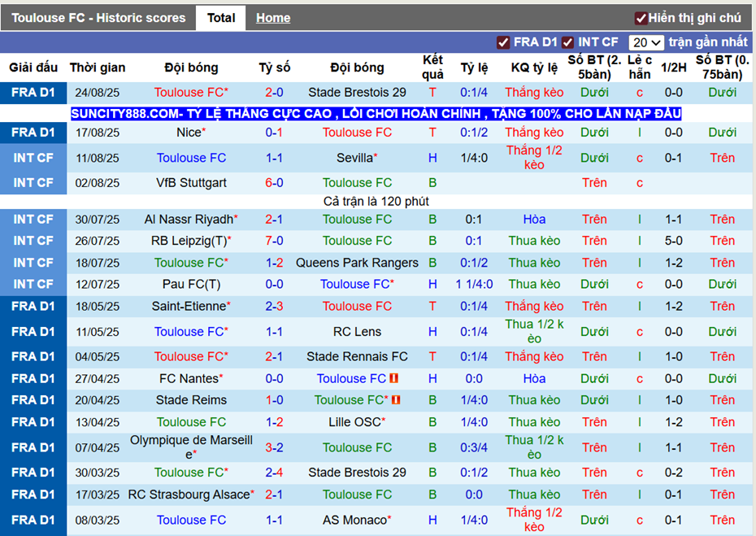This screenshot has height=536, width=756.
Task: Toggle the 'Hiển thị ghi chú' checkbox
Action: point(641,19)
